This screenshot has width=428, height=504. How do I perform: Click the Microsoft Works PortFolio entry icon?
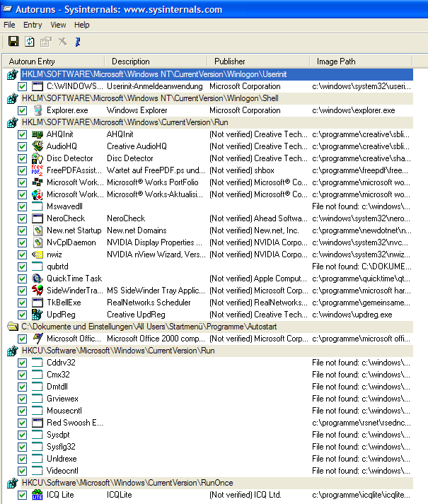(x=37, y=182)
